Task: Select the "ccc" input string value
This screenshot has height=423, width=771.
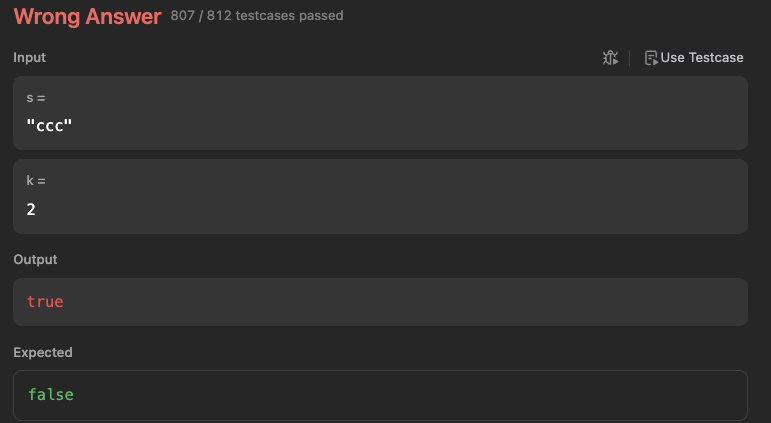Action: (x=49, y=126)
